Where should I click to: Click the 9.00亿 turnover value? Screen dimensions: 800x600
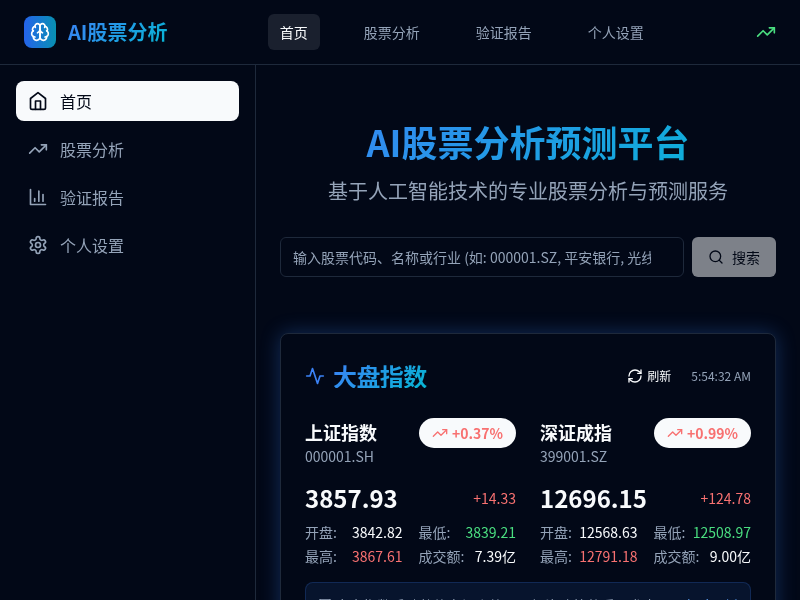[730, 557]
